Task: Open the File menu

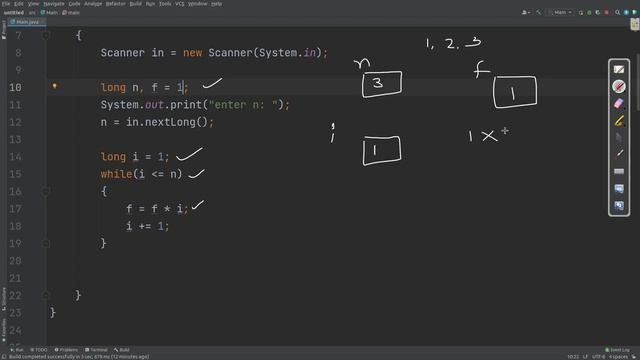Action: pos(6,4)
